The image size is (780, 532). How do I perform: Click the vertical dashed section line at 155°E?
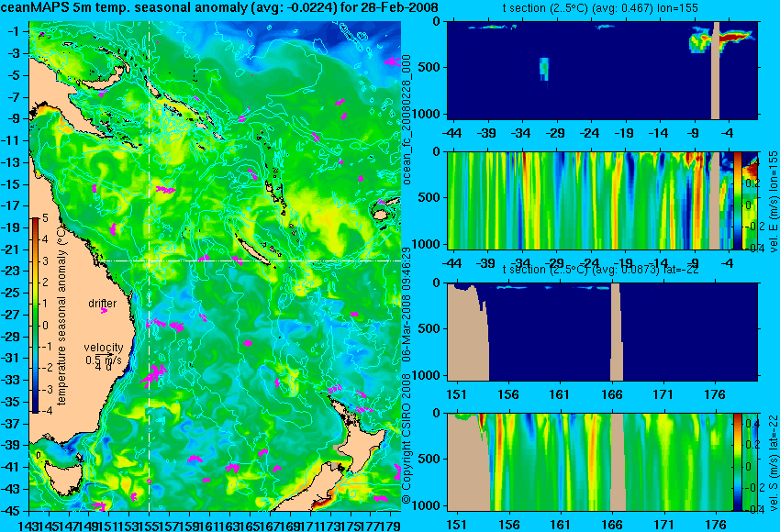[149, 266]
